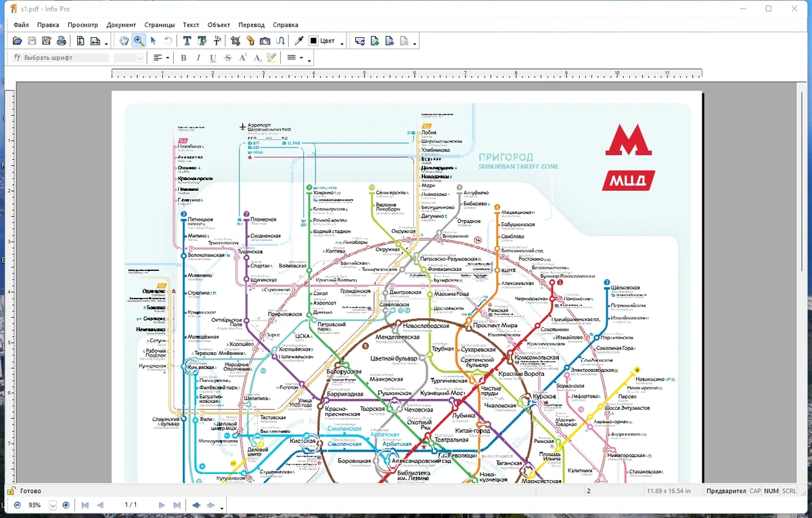Select the Text edit T tool
Image resolution: width=812 pixels, height=518 pixels.
tap(187, 41)
